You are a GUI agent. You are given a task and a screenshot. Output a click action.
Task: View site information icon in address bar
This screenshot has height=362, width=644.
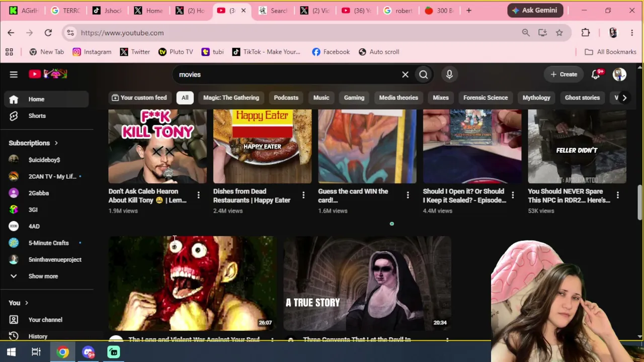pos(70,33)
